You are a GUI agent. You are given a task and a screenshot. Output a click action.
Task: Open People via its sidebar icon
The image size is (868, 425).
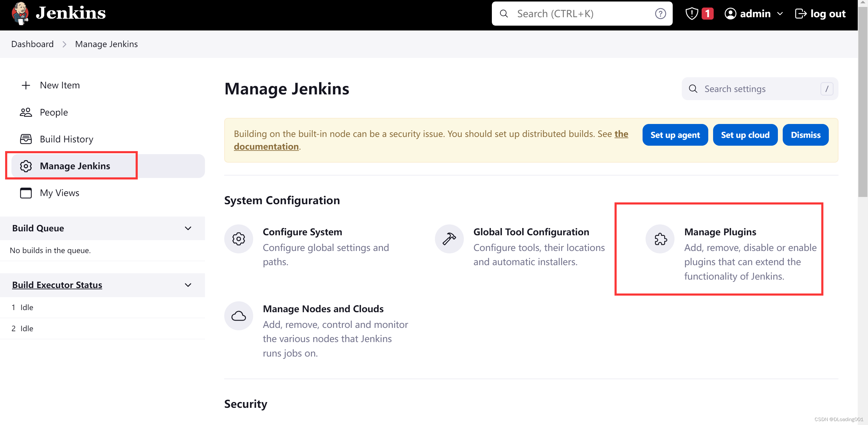(26, 112)
